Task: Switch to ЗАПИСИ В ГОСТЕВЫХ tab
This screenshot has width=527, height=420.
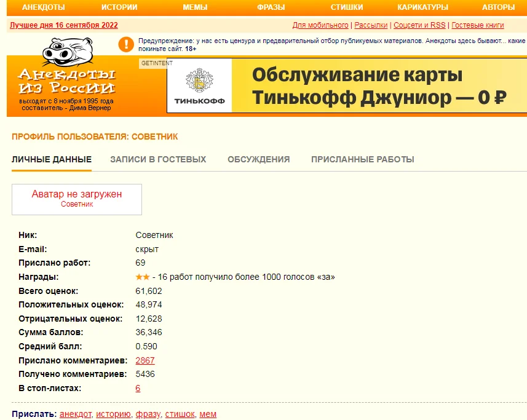Action: click(x=158, y=159)
